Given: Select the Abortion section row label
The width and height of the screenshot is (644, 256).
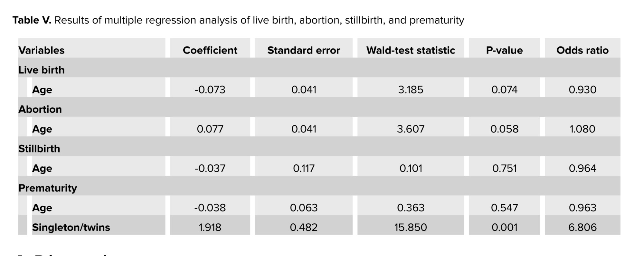Looking at the screenshot, I should click(40, 109).
